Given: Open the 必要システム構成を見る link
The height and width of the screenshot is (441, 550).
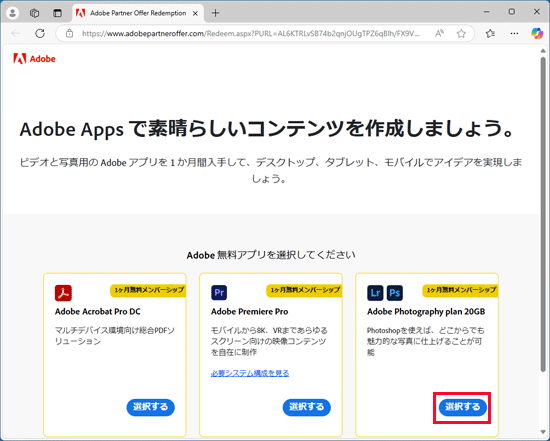Looking at the screenshot, I should (250, 373).
